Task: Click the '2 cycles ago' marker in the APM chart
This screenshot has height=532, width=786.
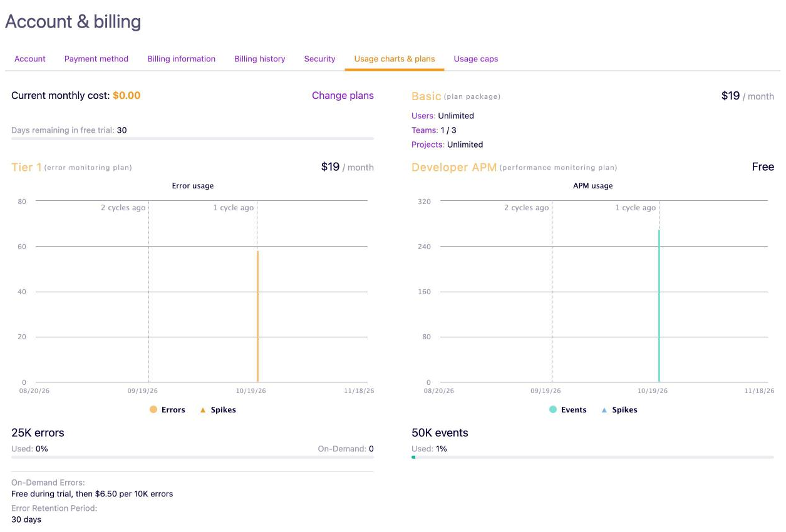Action: [527, 208]
